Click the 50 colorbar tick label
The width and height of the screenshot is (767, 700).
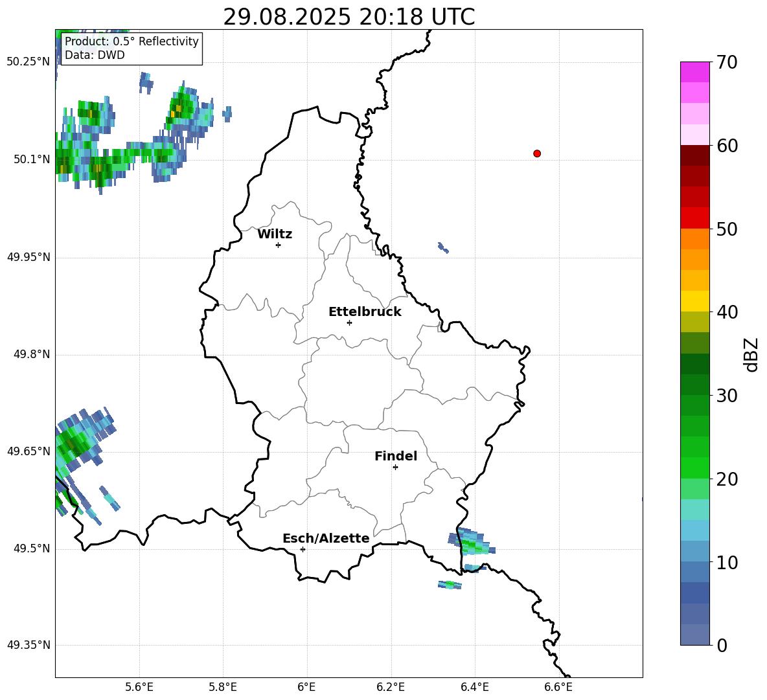pyautogui.click(x=727, y=229)
